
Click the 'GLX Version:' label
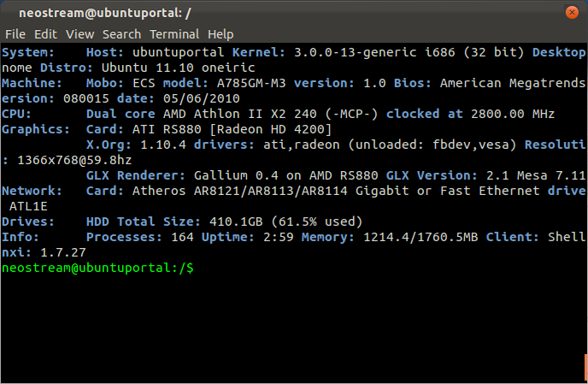coord(432,175)
